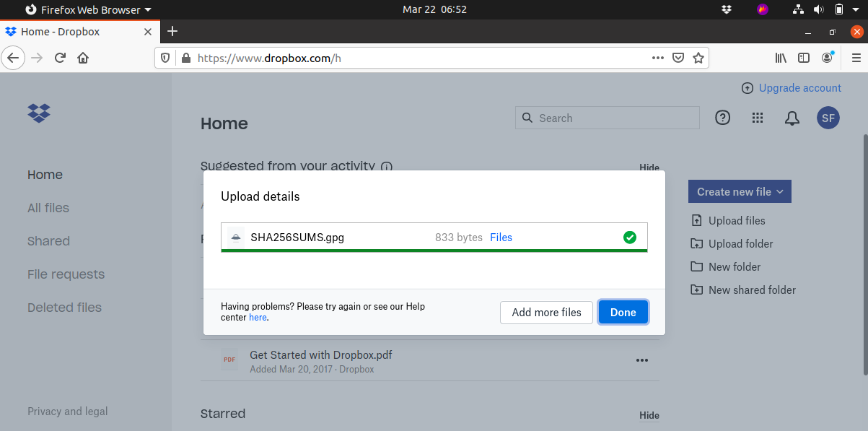Viewport: 868px width, 431px height.
Task: Click the info icon beside Suggested heading
Action: (387, 167)
